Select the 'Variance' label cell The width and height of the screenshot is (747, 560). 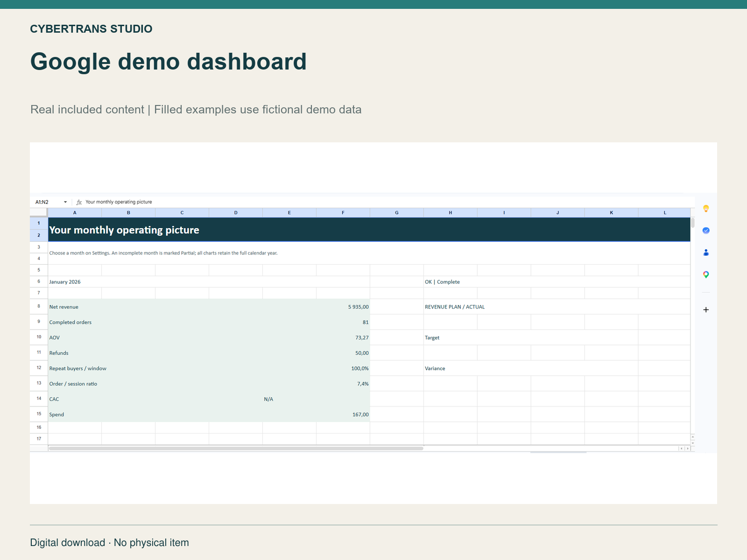click(531, 368)
